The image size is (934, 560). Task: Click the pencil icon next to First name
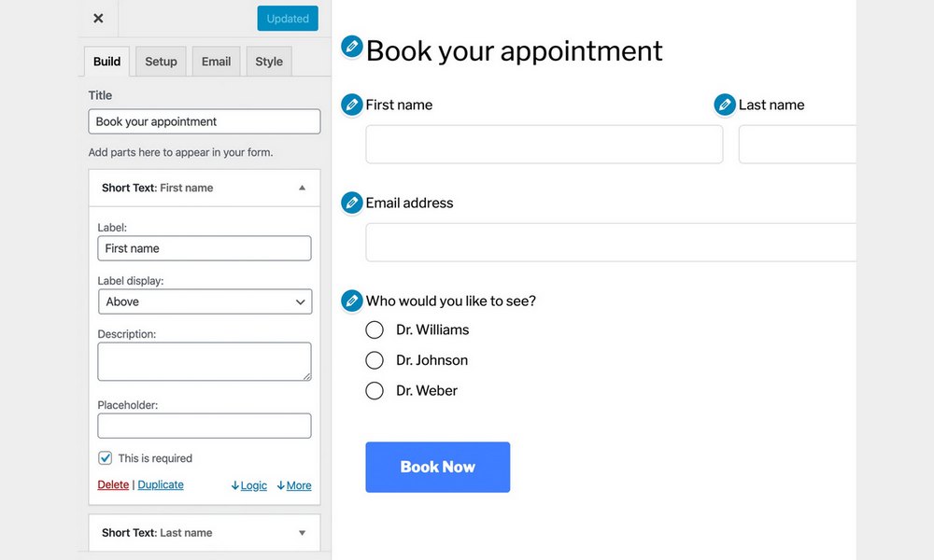351,105
